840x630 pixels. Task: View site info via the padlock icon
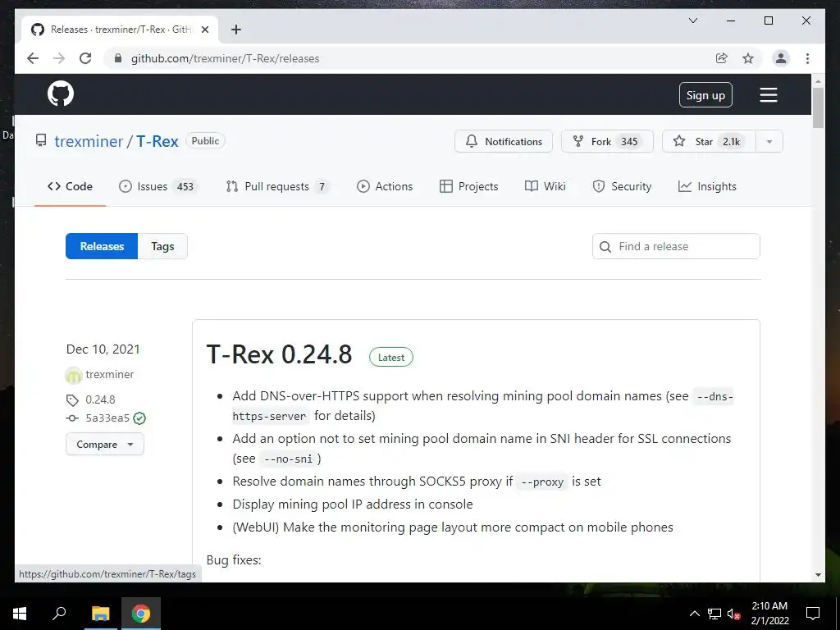118,58
